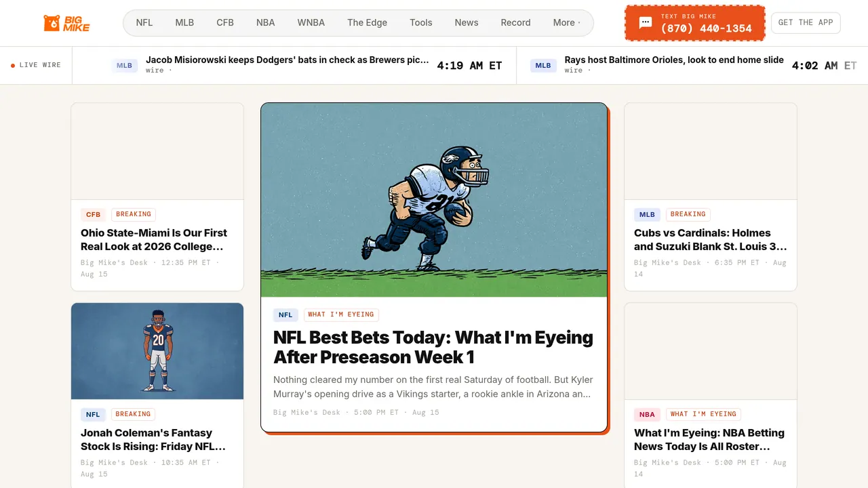Image resolution: width=868 pixels, height=488 pixels.
Task: Open The Edge in the navigation
Action: tap(367, 22)
